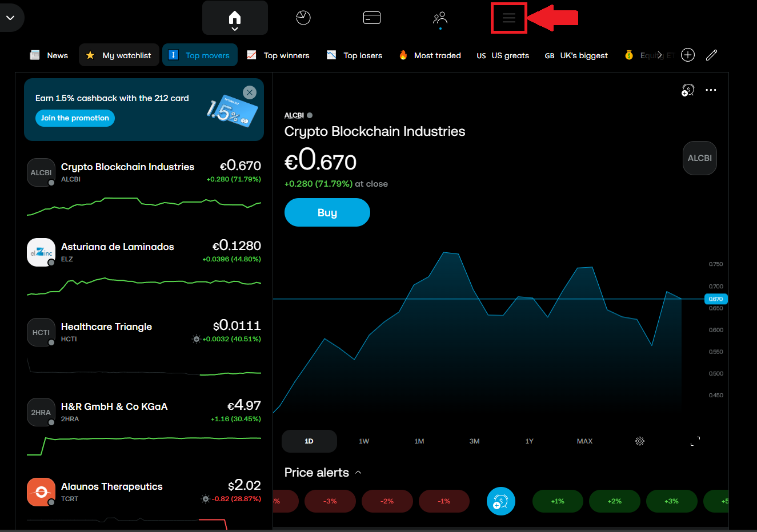Switch to the Top losers tab
The image size is (757, 532).
tap(355, 55)
